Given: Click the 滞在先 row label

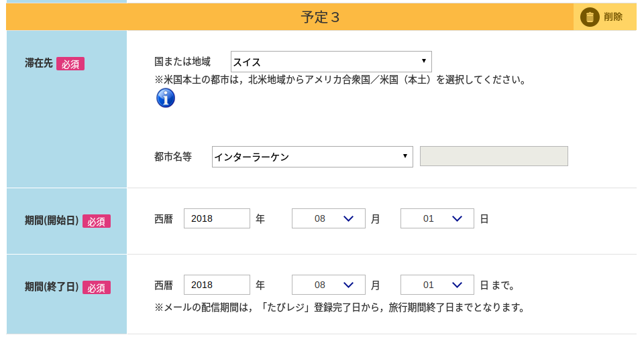Looking at the screenshot, I should [x=39, y=63].
